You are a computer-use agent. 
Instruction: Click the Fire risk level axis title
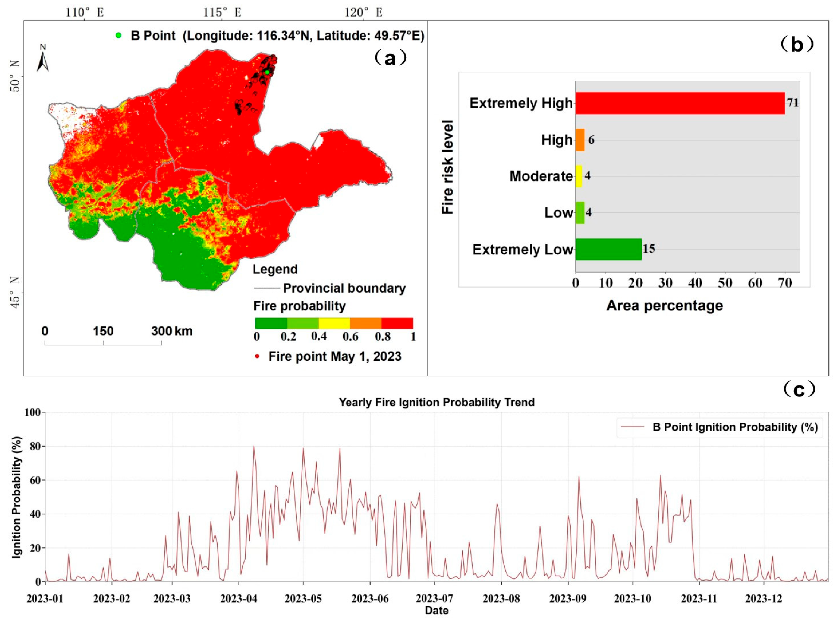click(447, 167)
